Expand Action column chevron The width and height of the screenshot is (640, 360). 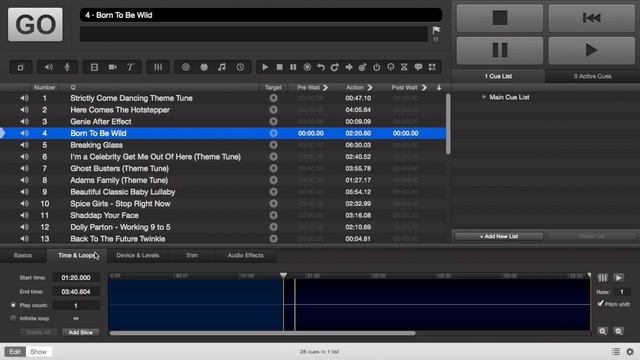pyautogui.click(x=370, y=87)
